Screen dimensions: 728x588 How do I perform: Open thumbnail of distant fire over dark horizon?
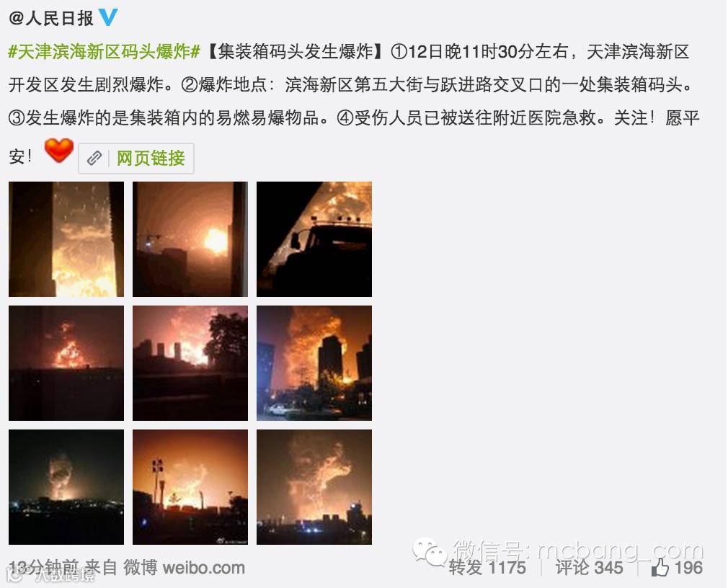[x=66, y=363]
